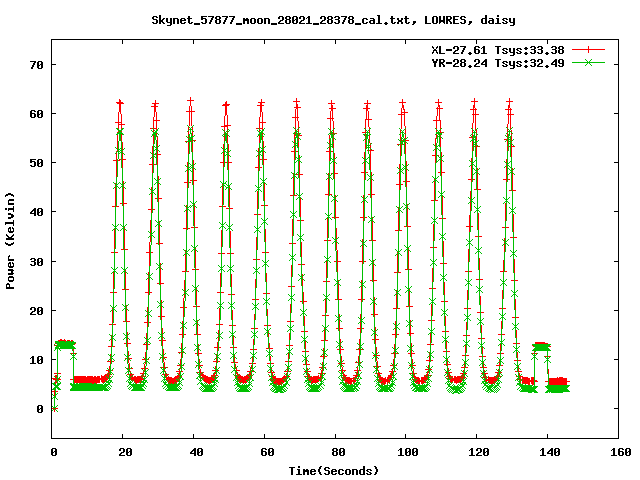Click y-axis tick label '40'
This screenshot has height=480, width=640.
(37, 212)
